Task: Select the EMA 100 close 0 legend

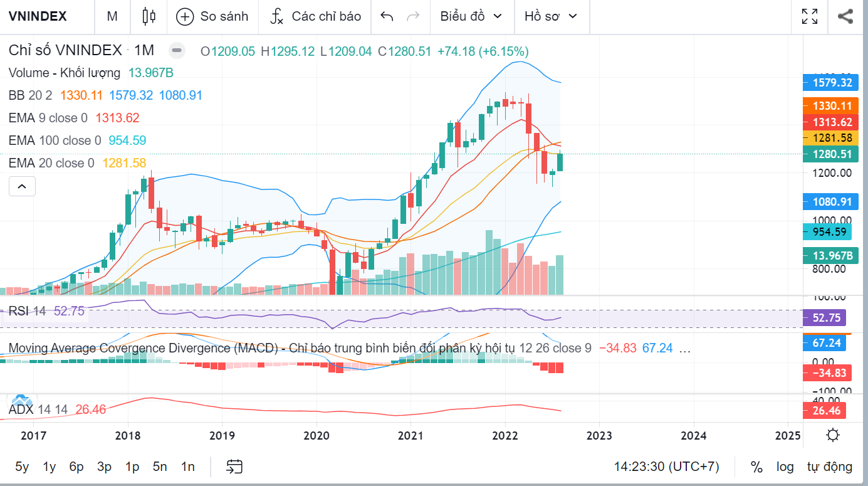Action: [x=55, y=140]
